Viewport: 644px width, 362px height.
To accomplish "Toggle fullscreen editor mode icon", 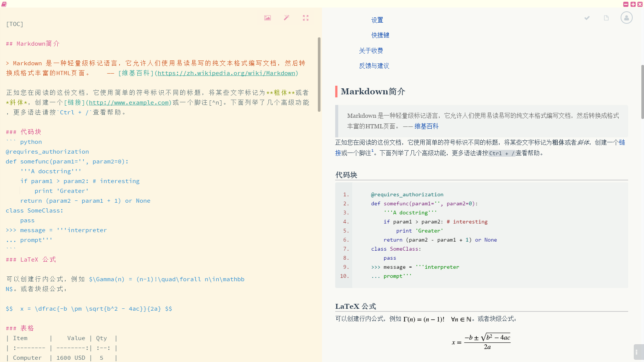I will point(306,18).
